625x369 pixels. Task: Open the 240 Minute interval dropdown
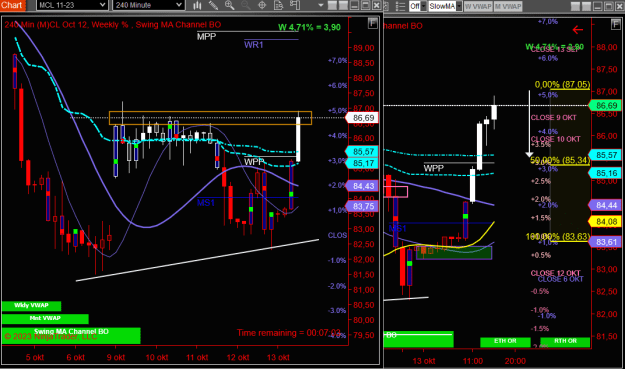pyautogui.click(x=148, y=5)
